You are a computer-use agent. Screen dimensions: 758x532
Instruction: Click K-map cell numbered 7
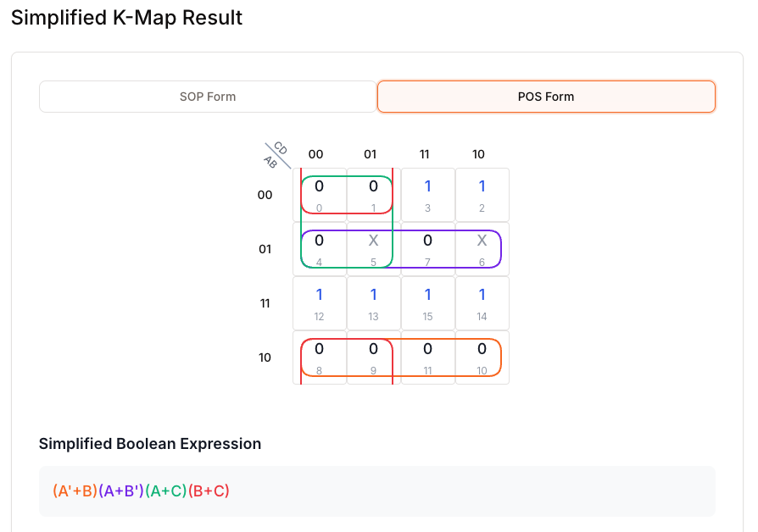tap(428, 249)
